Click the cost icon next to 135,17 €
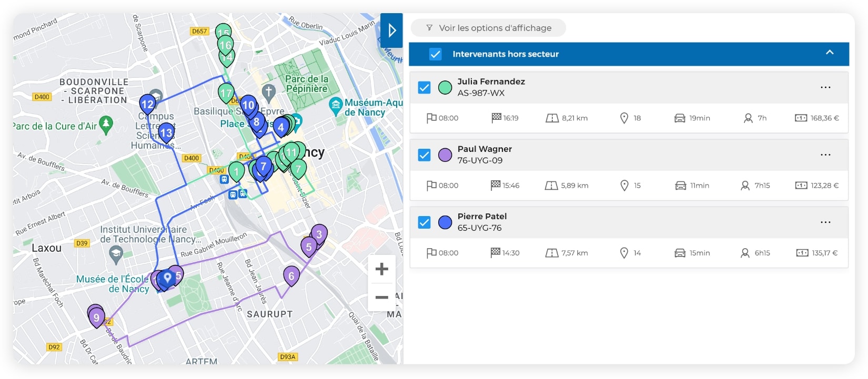 (802, 253)
